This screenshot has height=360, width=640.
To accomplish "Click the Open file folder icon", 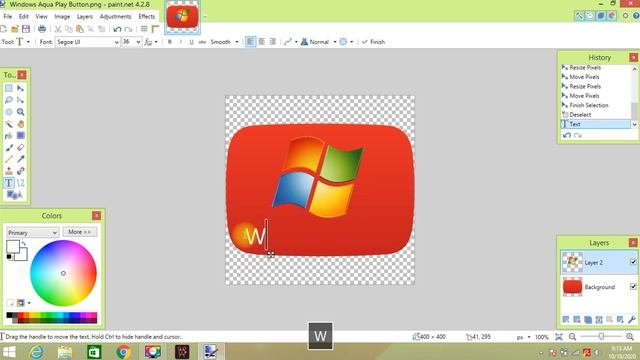I will 15,29.
